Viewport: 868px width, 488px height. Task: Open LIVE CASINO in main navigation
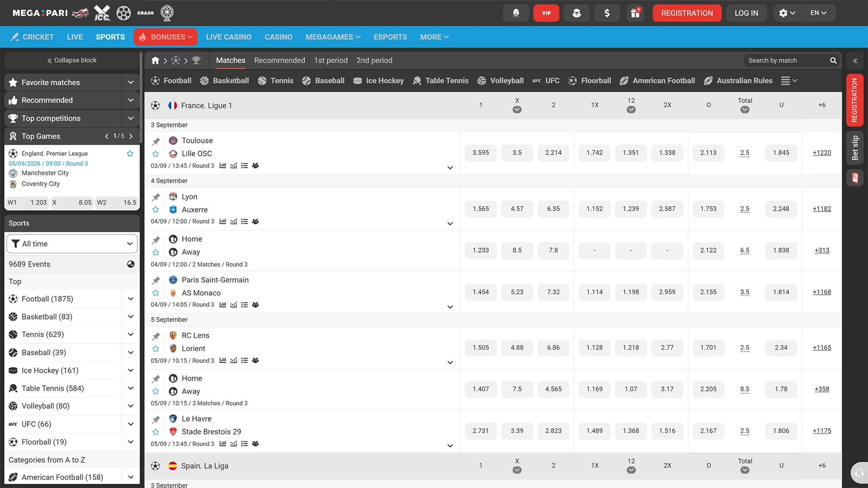pyautogui.click(x=228, y=37)
